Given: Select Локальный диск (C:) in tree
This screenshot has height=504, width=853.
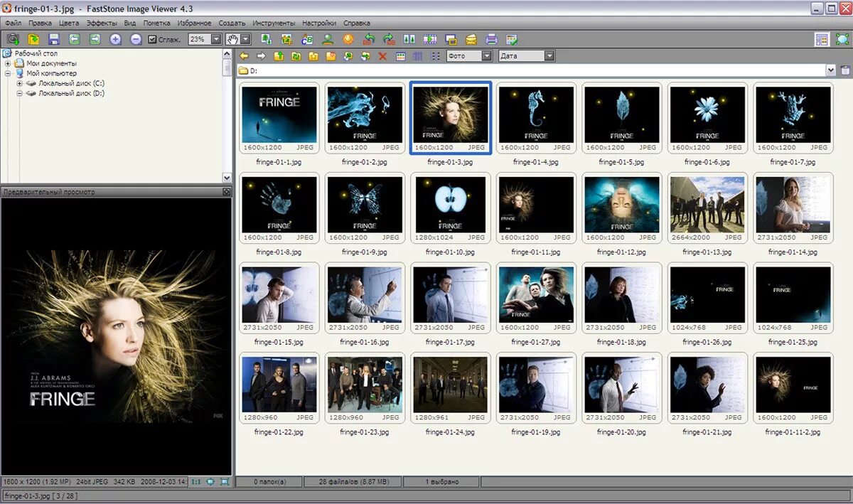Looking at the screenshot, I should pos(71,83).
